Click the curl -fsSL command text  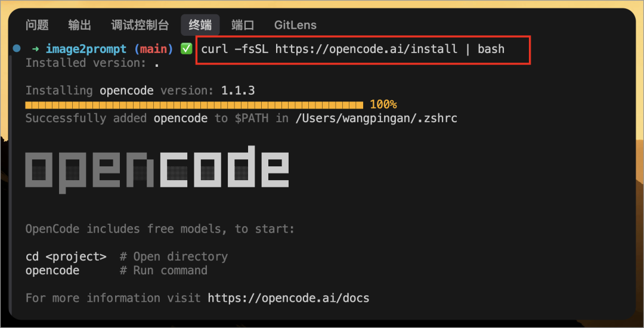[x=234, y=49]
